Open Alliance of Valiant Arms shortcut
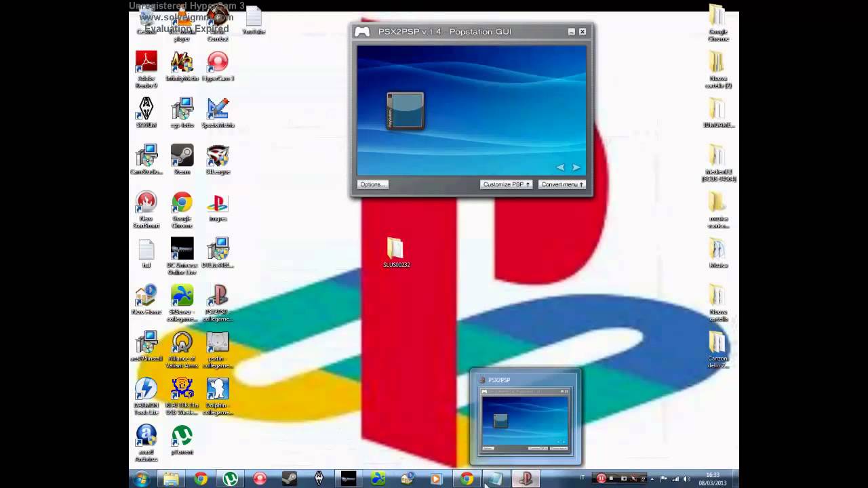868x488 pixels. [182, 350]
